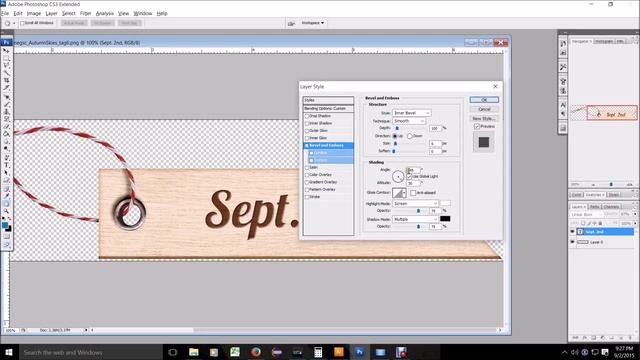Click Photoshop icon on the taskbar
Image resolution: width=640 pixels, height=360 pixels.
coord(359,352)
